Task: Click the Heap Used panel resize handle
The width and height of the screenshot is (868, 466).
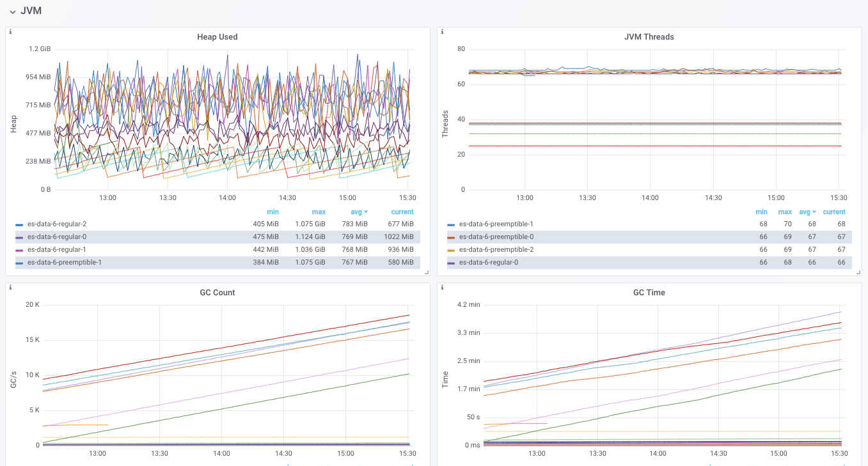Action: (x=427, y=272)
